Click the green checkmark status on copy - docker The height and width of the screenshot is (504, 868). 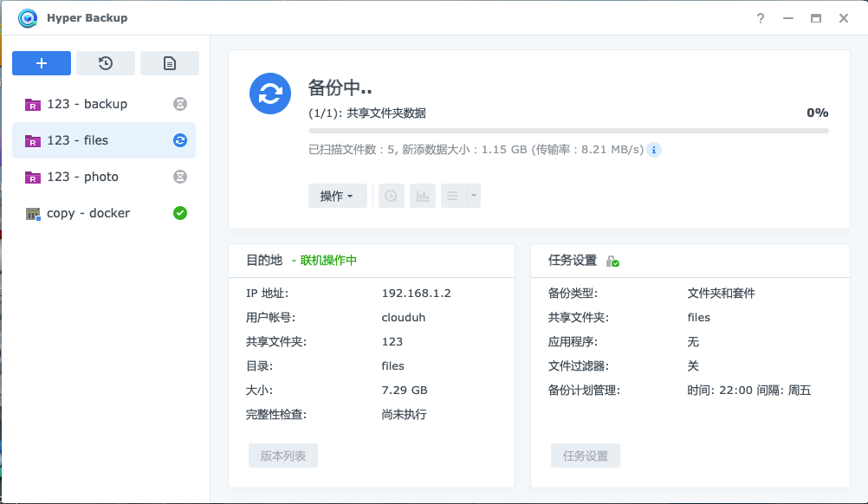pos(180,213)
